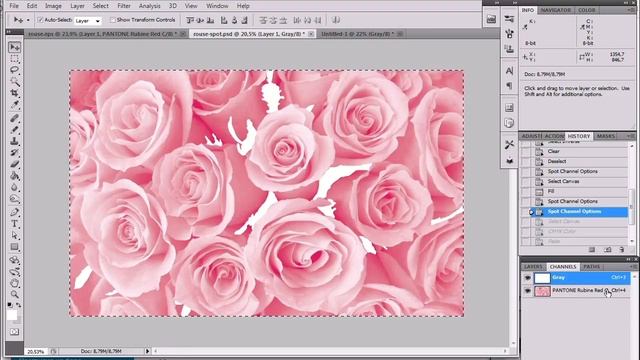Create new snapshot in History panel

click(x=607, y=249)
